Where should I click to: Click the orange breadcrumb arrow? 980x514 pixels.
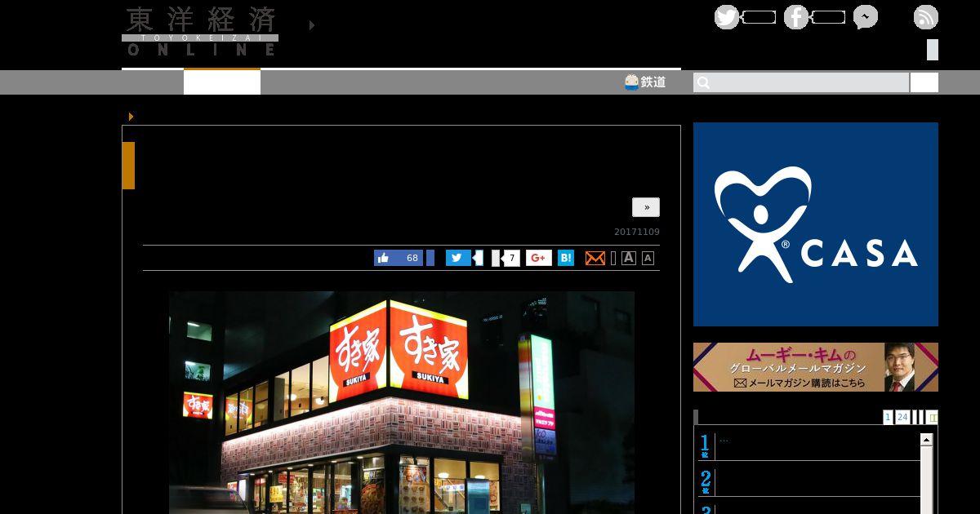(131, 117)
